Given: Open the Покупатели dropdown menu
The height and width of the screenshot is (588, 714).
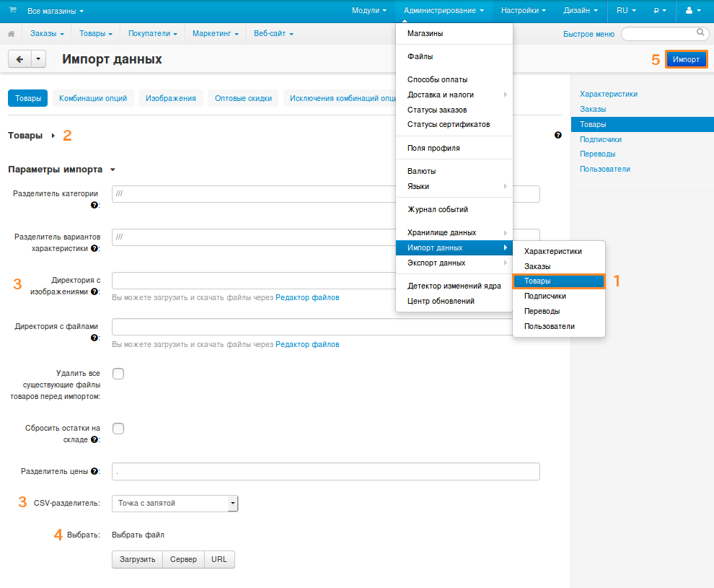Looking at the screenshot, I should 153,34.
